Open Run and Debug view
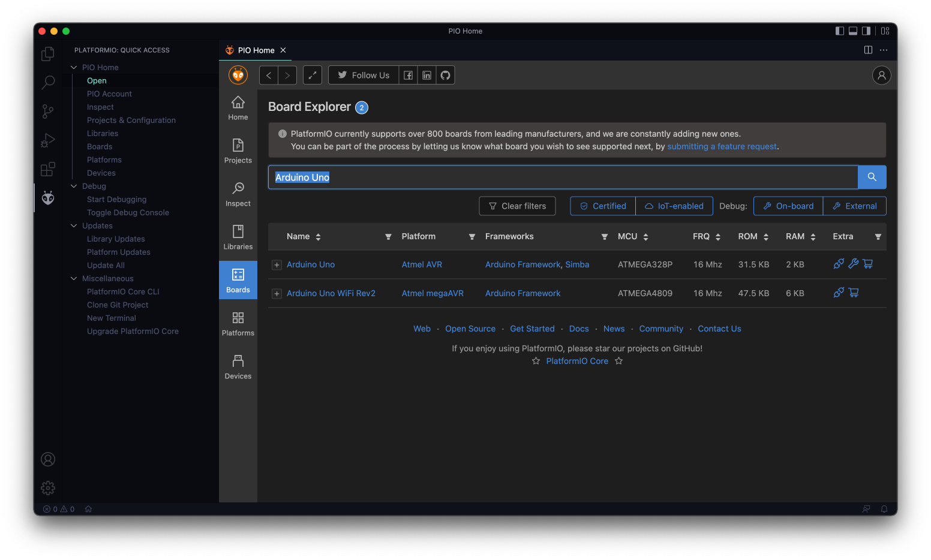This screenshot has width=931, height=560. click(48, 140)
